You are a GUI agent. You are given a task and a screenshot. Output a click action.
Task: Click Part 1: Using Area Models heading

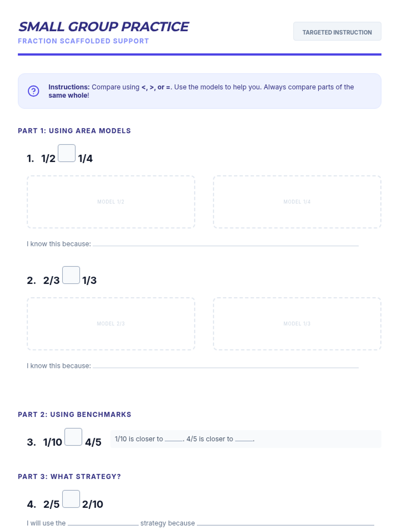coord(74,131)
